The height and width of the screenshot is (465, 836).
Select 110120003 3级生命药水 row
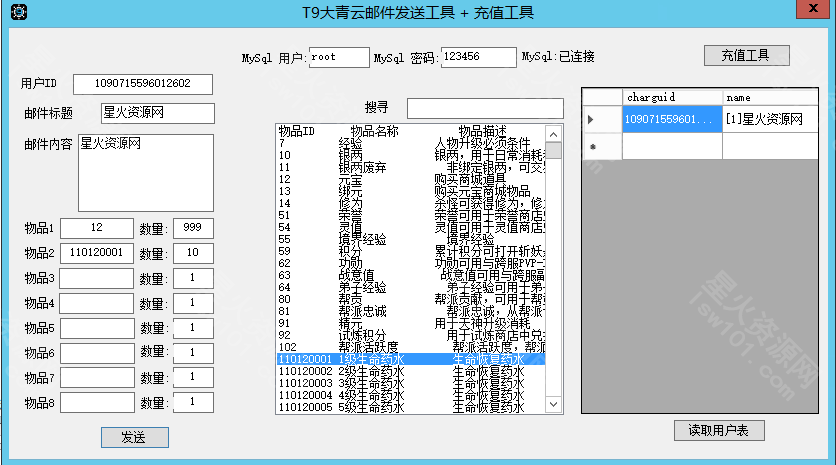coord(411,383)
